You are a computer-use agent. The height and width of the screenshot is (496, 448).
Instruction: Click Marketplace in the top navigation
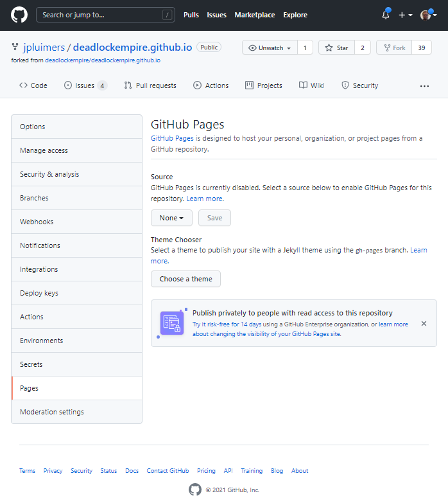[254, 15]
